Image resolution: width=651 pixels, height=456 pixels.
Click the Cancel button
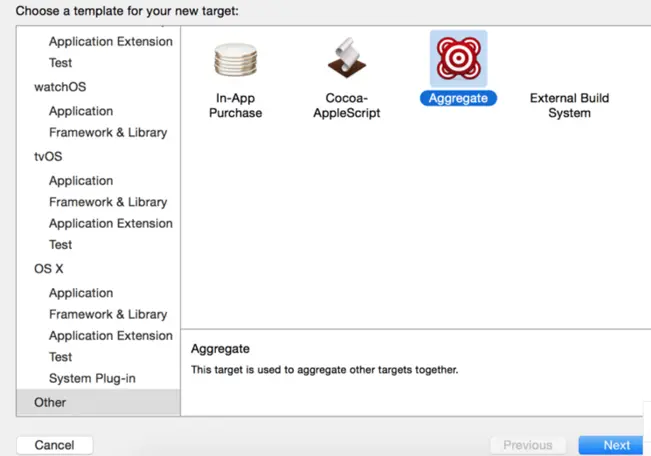pos(54,445)
